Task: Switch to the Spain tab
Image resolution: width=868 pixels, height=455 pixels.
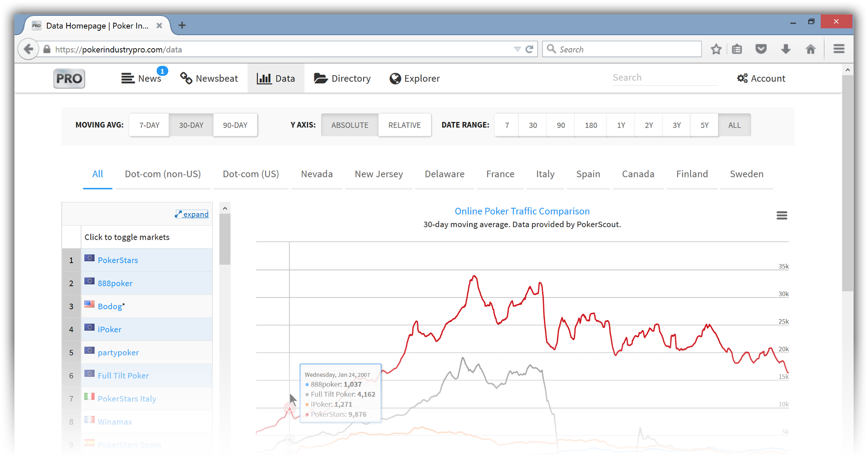Action: tap(588, 174)
